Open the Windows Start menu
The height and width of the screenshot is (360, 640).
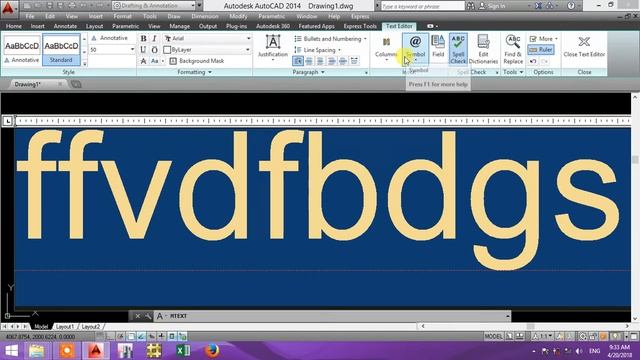pyautogui.click(x=11, y=351)
